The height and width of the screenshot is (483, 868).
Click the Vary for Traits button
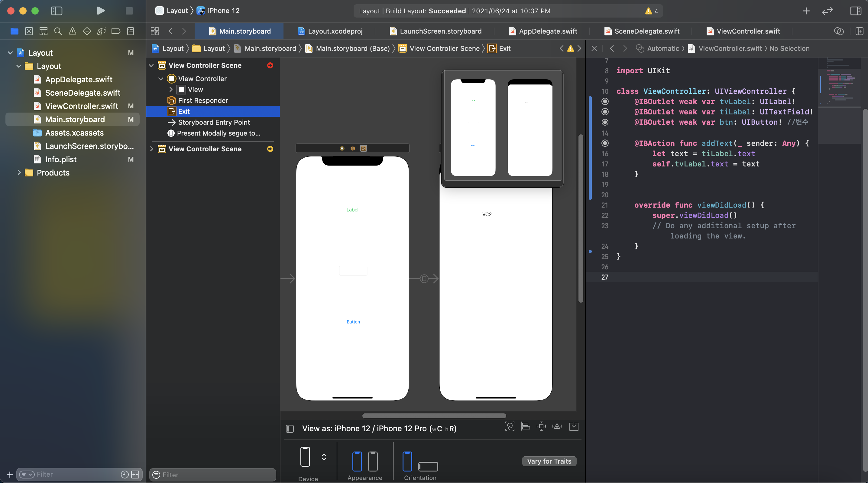[549, 461]
